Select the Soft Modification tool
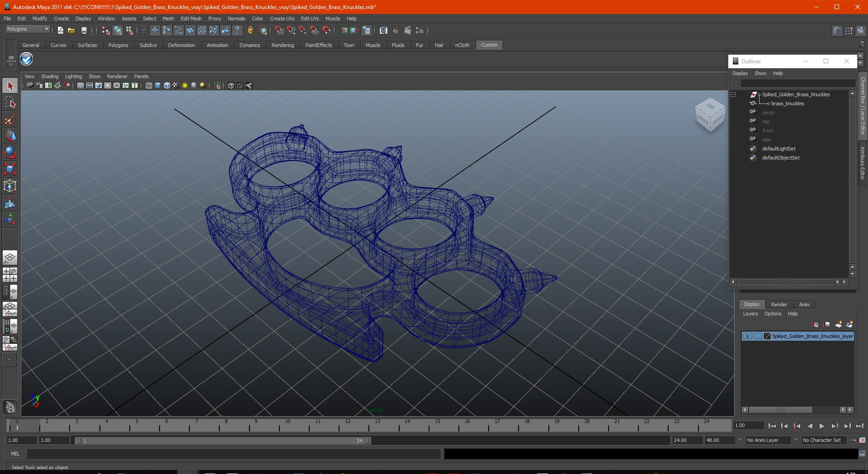868x474 pixels. (10, 203)
